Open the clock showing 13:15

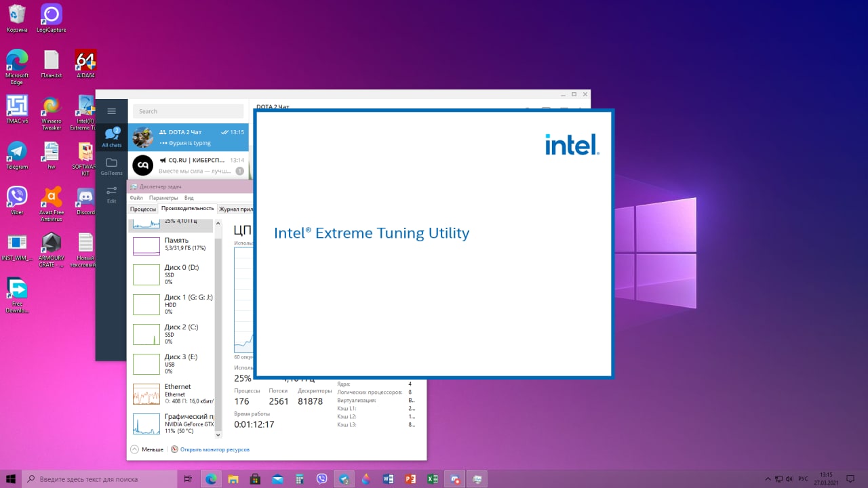click(x=826, y=479)
